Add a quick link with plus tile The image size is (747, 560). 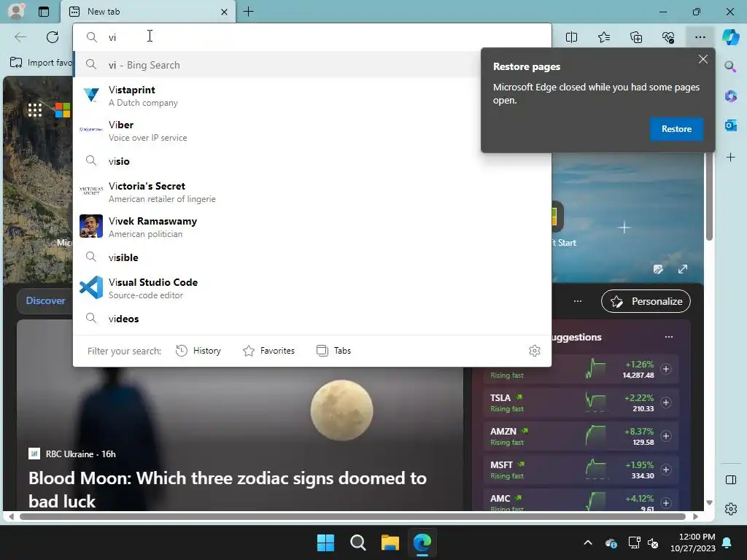(624, 227)
